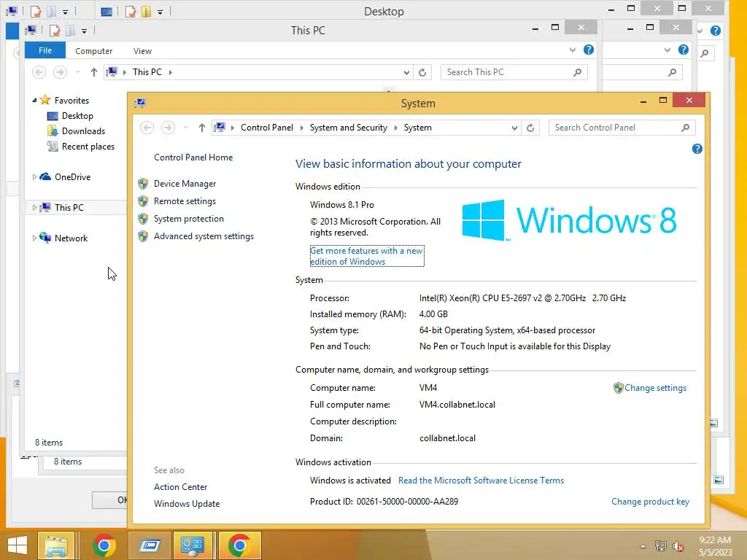Open Action Center under See also
This screenshot has height=560, width=747.
(181, 487)
